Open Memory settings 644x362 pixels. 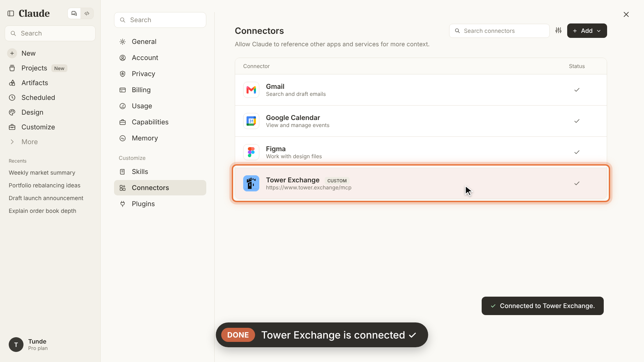tap(160, 138)
